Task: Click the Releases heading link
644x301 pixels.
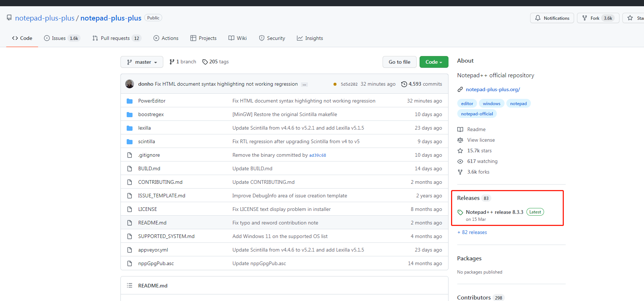Action: [468, 198]
